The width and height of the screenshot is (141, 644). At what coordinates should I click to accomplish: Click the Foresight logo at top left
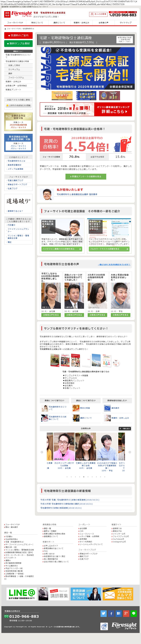point(21,14)
